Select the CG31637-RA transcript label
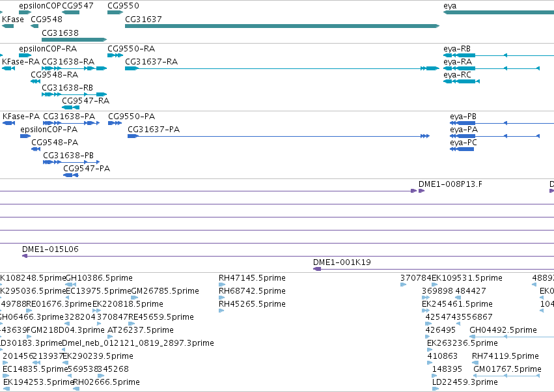 (151, 61)
